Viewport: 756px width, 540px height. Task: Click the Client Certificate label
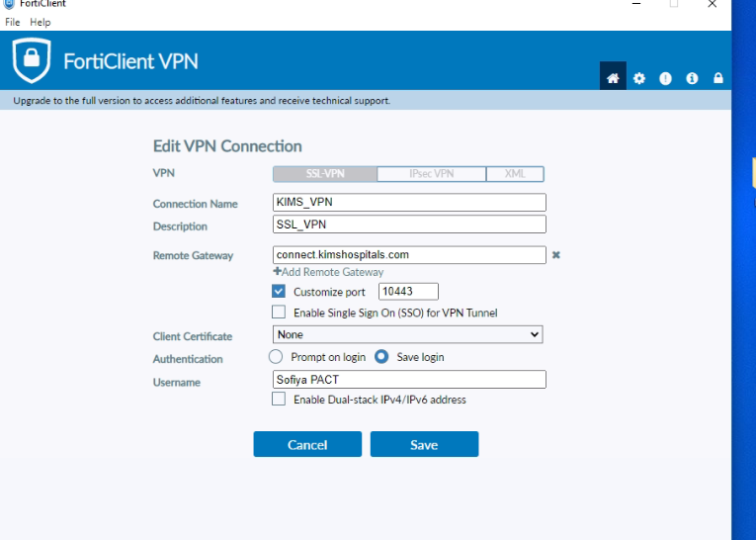(x=193, y=336)
